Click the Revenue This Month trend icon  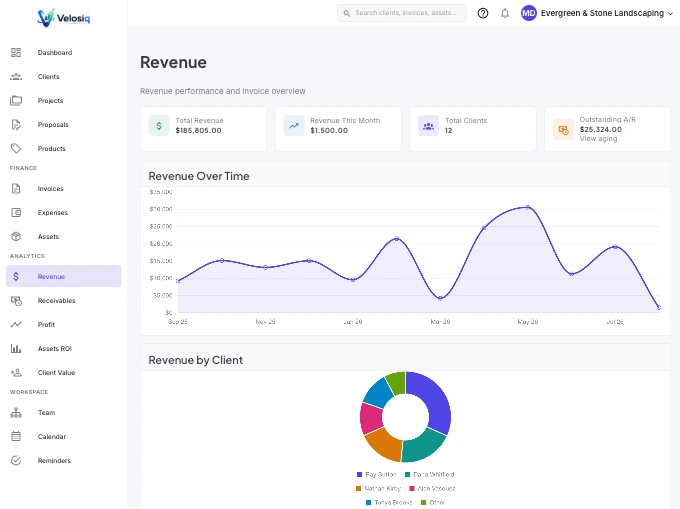294,126
